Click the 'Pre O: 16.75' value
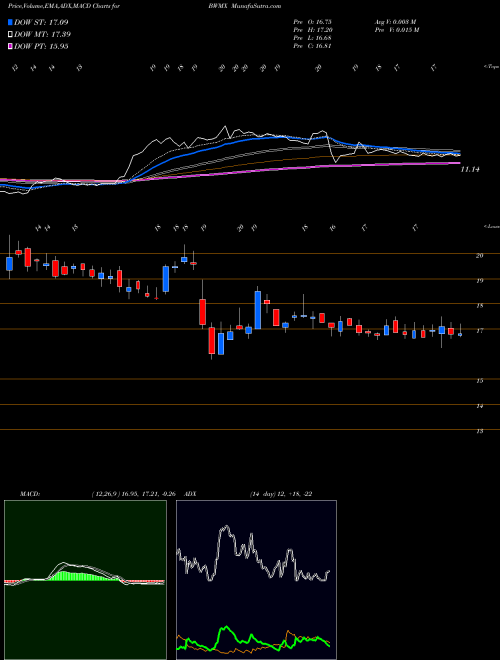Image resolution: width=500 pixels, height=660 pixels. point(312,22)
